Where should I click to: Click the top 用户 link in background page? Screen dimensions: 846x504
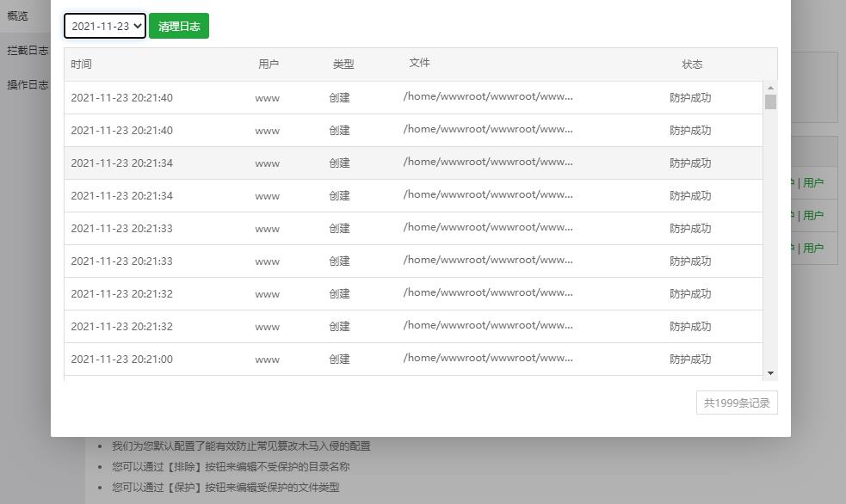[x=813, y=182]
